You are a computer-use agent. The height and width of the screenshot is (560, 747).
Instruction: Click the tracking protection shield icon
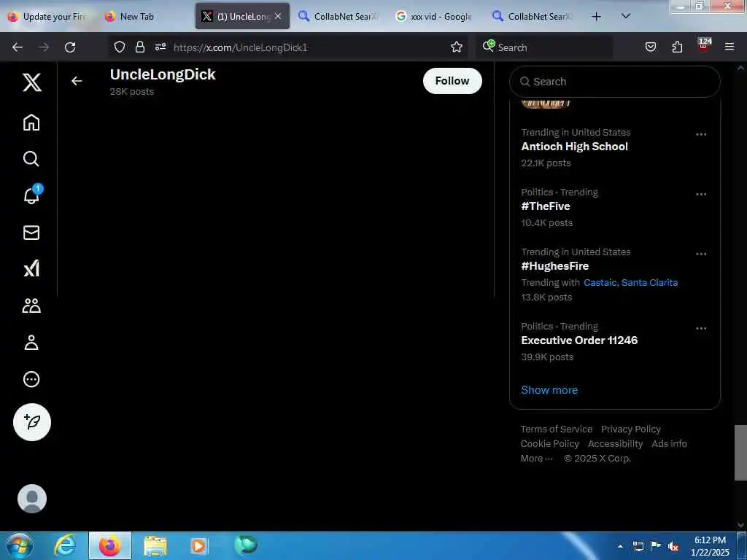[x=120, y=47]
